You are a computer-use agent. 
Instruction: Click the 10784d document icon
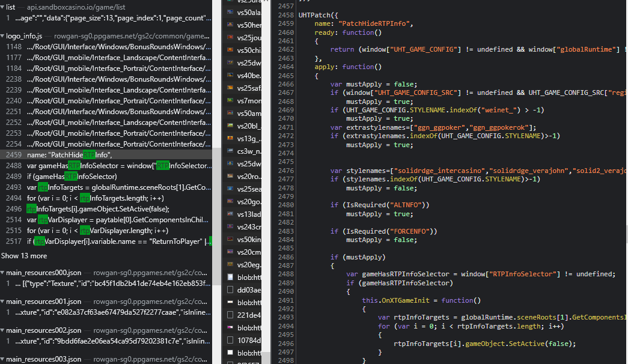(x=231, y=340)
